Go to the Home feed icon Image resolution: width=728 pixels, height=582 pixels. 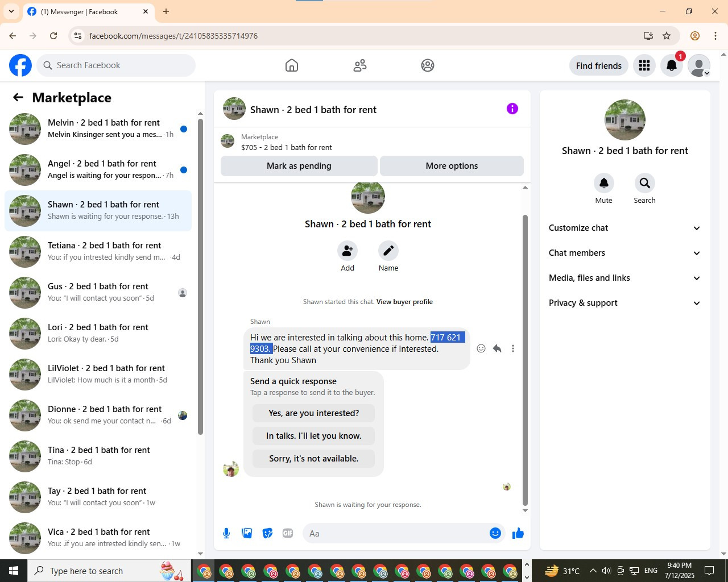292,65
